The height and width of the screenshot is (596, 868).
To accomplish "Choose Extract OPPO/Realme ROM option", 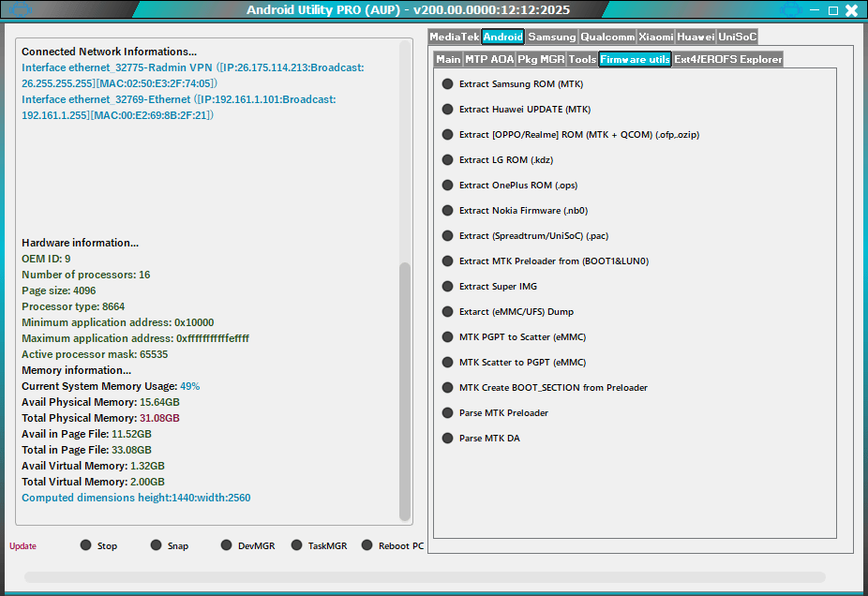I will point(571,134).
